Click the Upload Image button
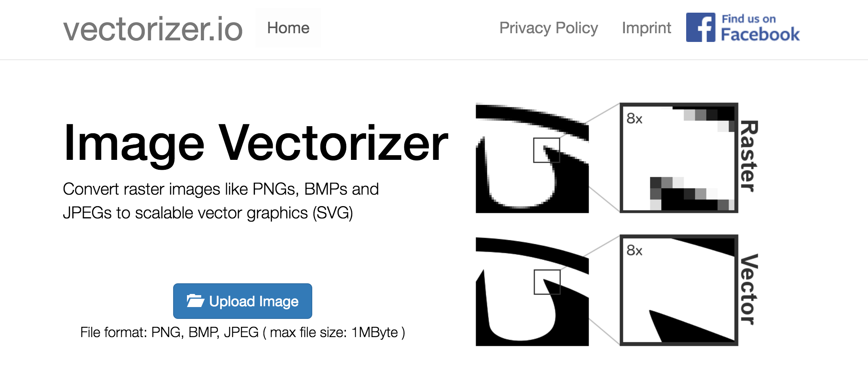This screenshot has width=868, height=383. click(242, 301)
